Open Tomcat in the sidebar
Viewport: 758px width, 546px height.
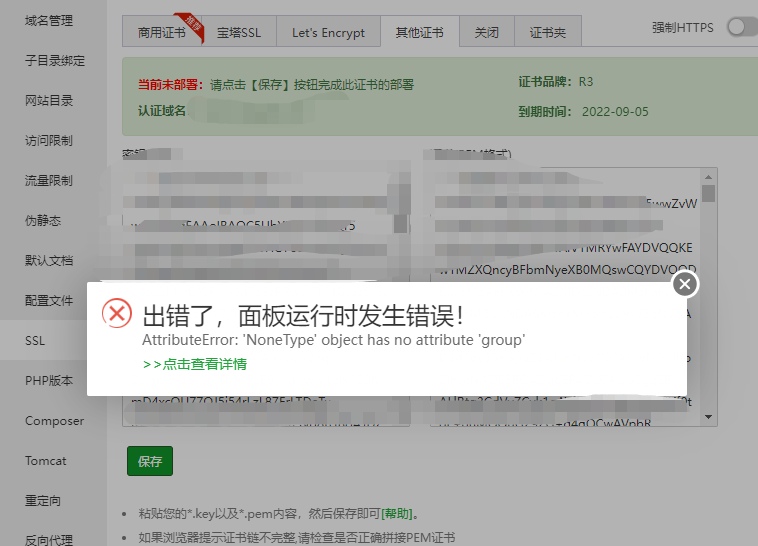(45, 461)
